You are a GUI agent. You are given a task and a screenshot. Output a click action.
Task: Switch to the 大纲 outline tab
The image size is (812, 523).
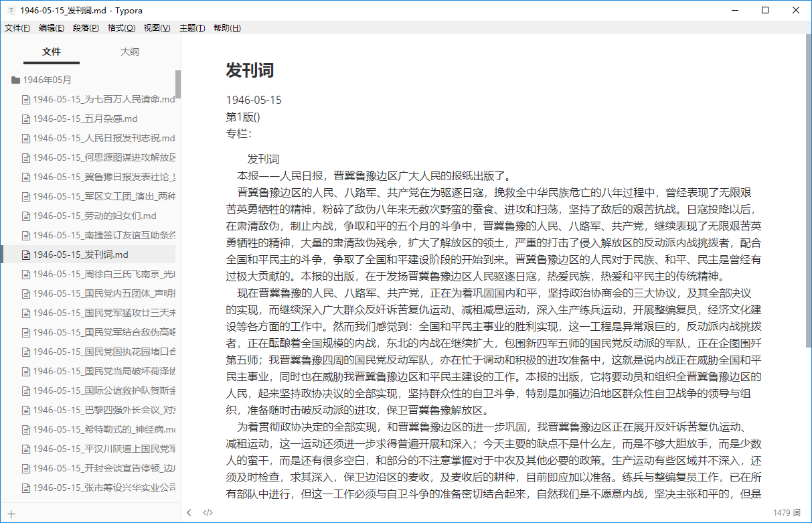pyautogui.click(x=130, y=52)
